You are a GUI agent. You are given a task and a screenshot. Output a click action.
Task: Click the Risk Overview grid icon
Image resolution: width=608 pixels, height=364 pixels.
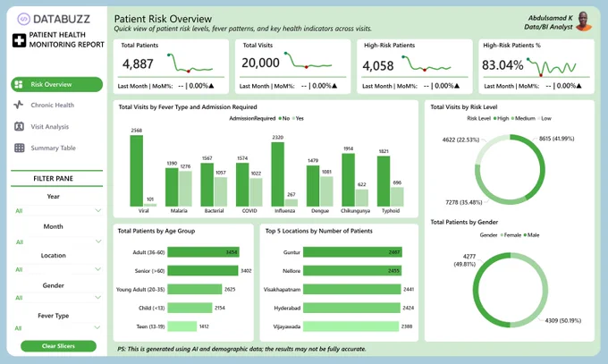[19, 84]
